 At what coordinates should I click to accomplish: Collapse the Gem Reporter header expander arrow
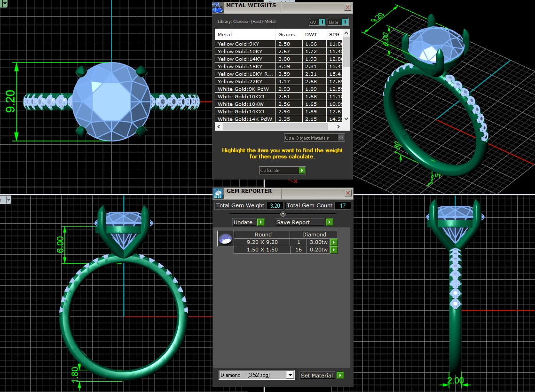(283, 214)
